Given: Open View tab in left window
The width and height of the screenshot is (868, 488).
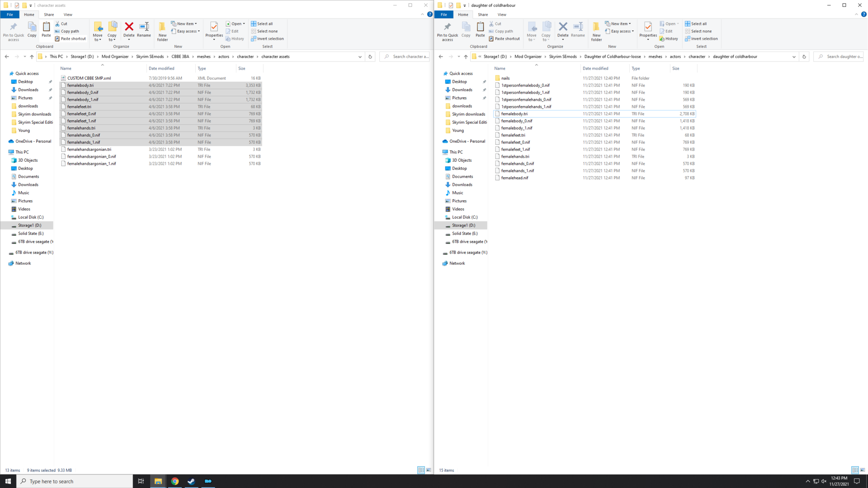Looking at the screenshot, I should click(x=68, y=14).
